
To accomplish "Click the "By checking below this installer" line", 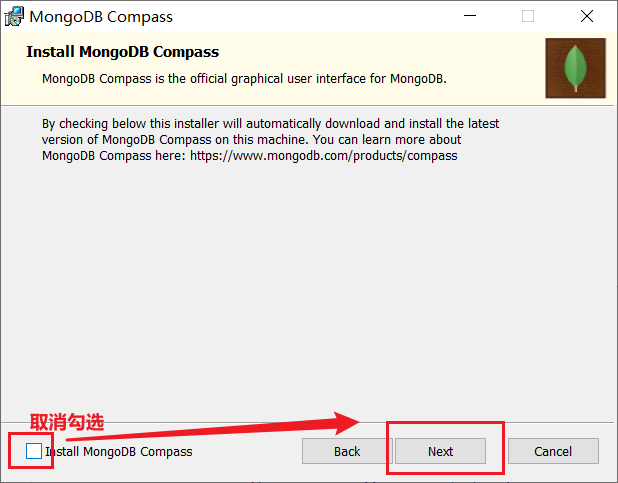I will pyautogui.click(x=270, y=124).
